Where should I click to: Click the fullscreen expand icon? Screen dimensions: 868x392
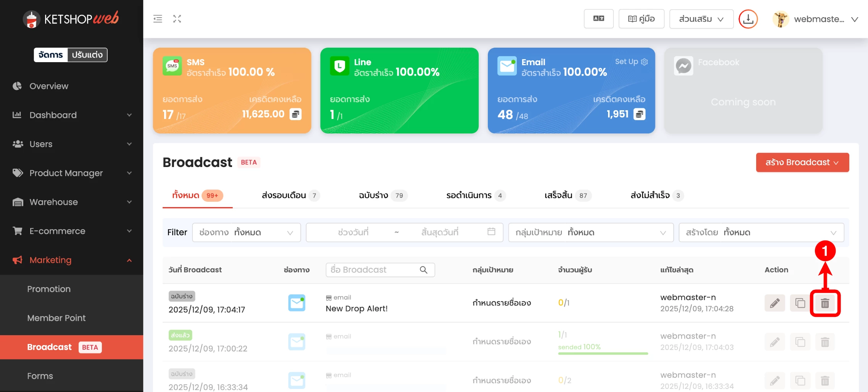pos(177,19)
